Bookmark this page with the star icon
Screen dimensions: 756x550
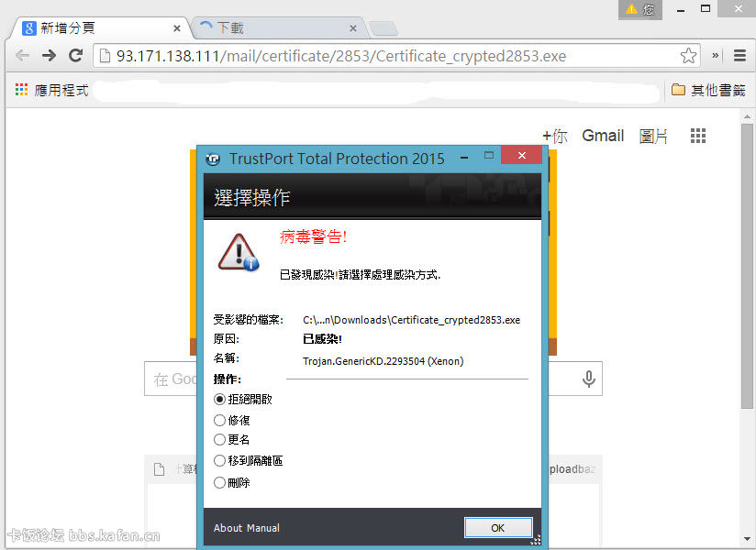[x=688, y=56]
